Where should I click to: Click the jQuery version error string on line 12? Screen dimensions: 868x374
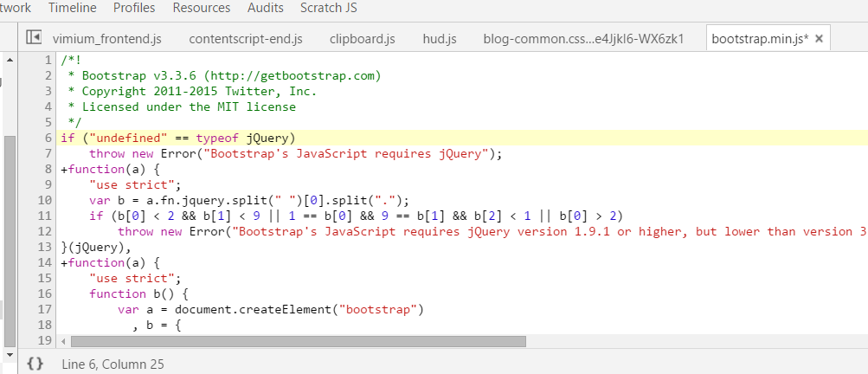pos(550,231)
